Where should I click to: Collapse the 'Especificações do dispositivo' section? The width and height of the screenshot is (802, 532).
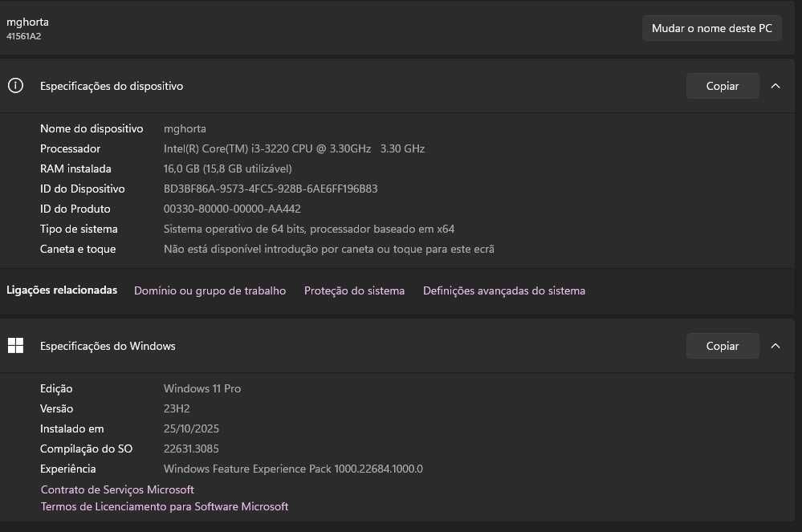click(776, 86)
